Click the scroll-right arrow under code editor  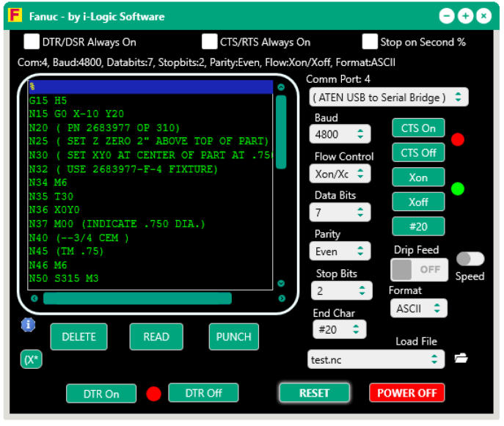point(282,298)
